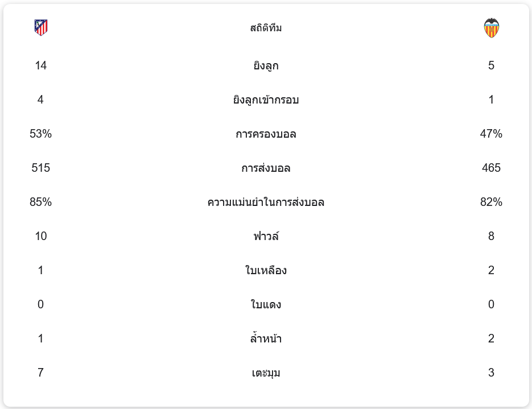Click the ฟาวล์ fouls label
The height and width of the screenshot is (409, 532).
pos(266,236)
